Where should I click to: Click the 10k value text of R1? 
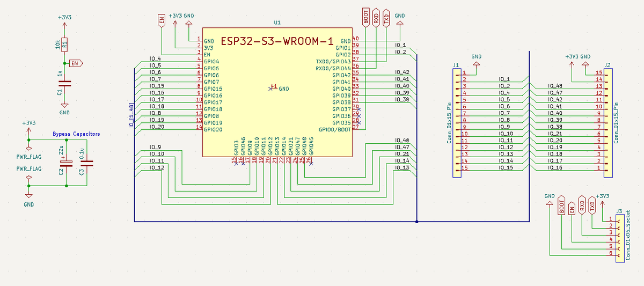[57, 44]
